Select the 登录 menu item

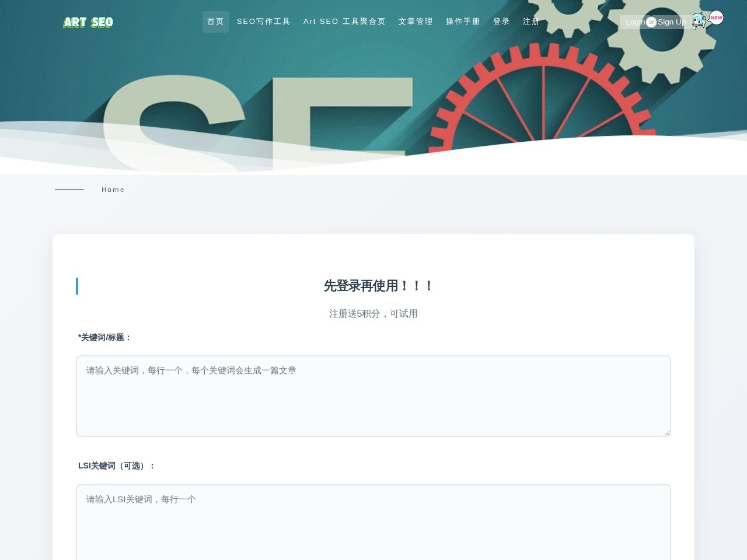coord(501,21)
